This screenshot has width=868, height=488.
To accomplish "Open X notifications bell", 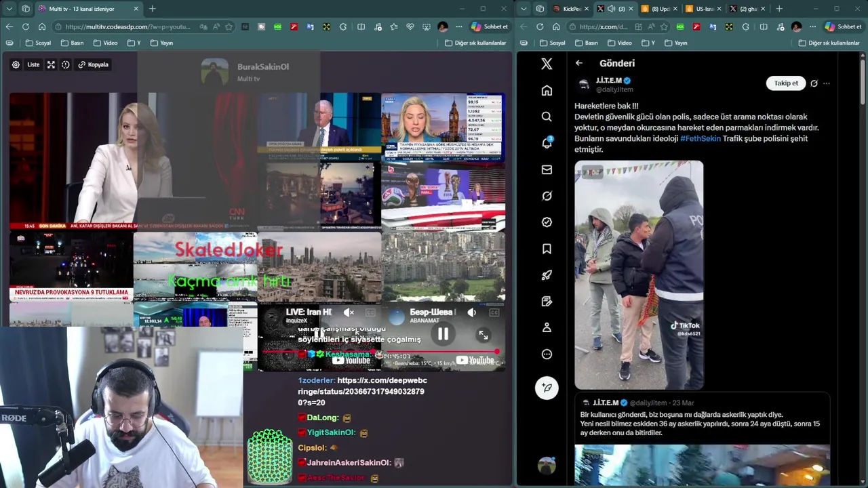I will [x=547, y=143].
